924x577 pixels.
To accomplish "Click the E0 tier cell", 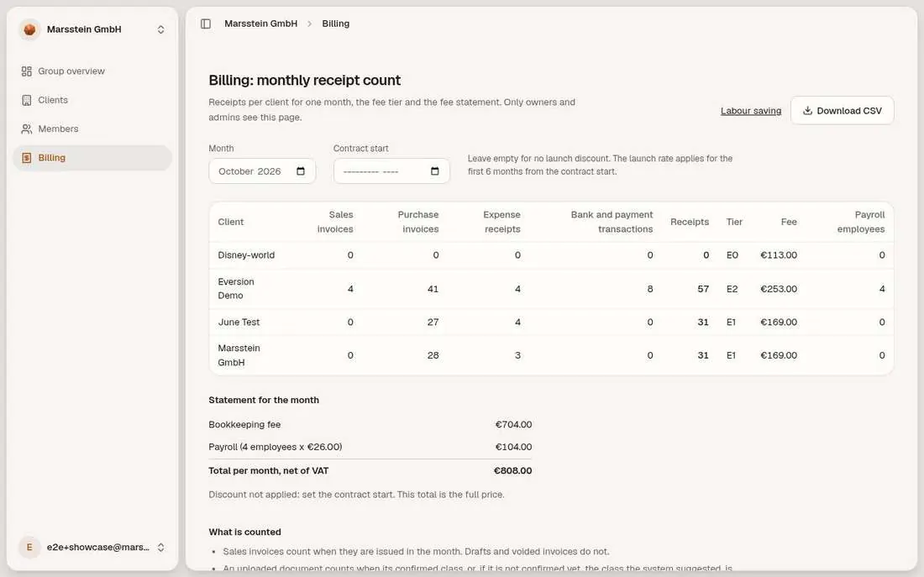I will [732, 255].
